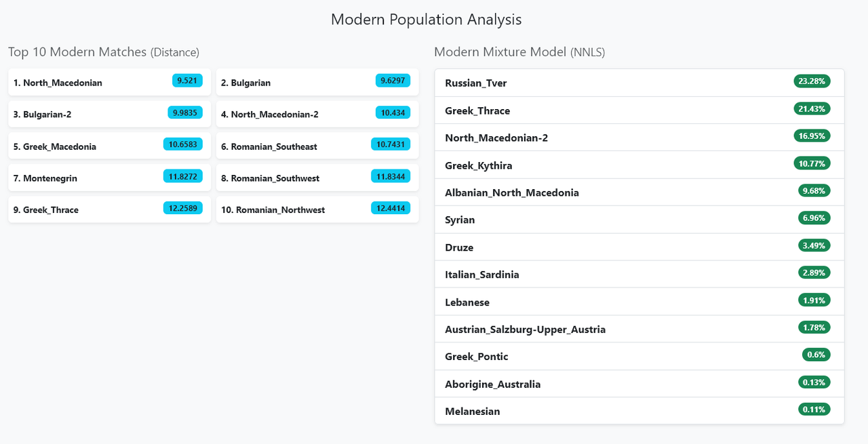Image resolution: width=868 pixels, height=444 pixels.
Task: Select the Italian_Sardinia mixture row
Action: click(639, 275)
